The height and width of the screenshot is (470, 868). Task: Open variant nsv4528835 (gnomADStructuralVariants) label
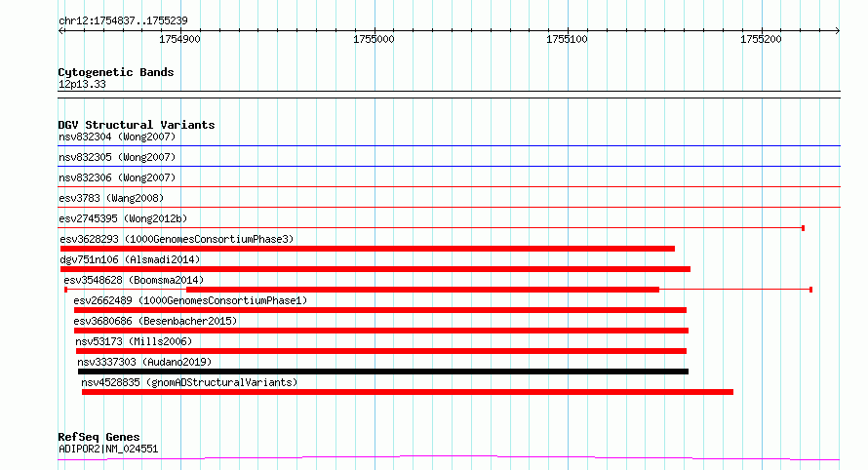pyautogui.click(x=189, y=382)
